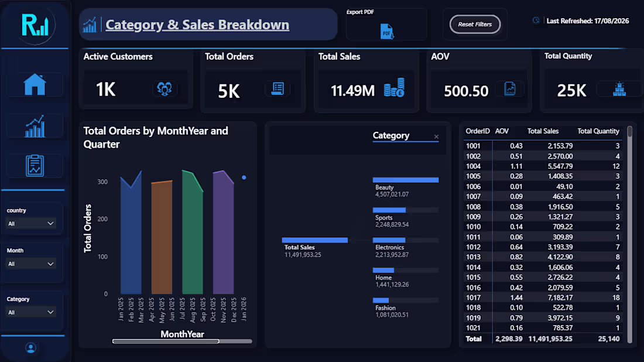The width and height of the screenshot is (644, 362).
Task: Click the Last Refreshed 17/08/2026 text
Action: (588, 21)
